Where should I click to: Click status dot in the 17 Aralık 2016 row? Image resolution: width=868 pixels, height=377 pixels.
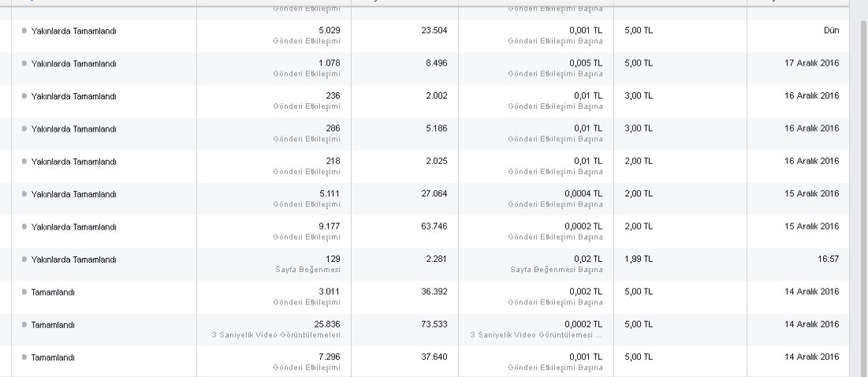point(24,64)
